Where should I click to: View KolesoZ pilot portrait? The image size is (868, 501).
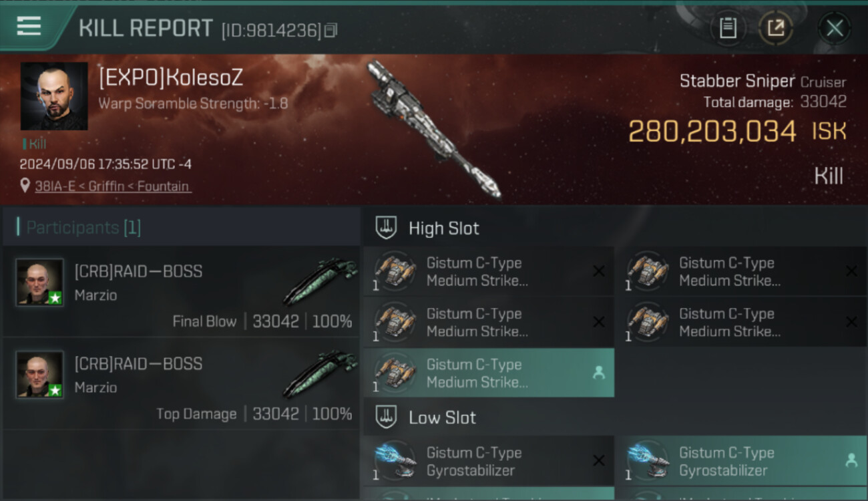54,96
